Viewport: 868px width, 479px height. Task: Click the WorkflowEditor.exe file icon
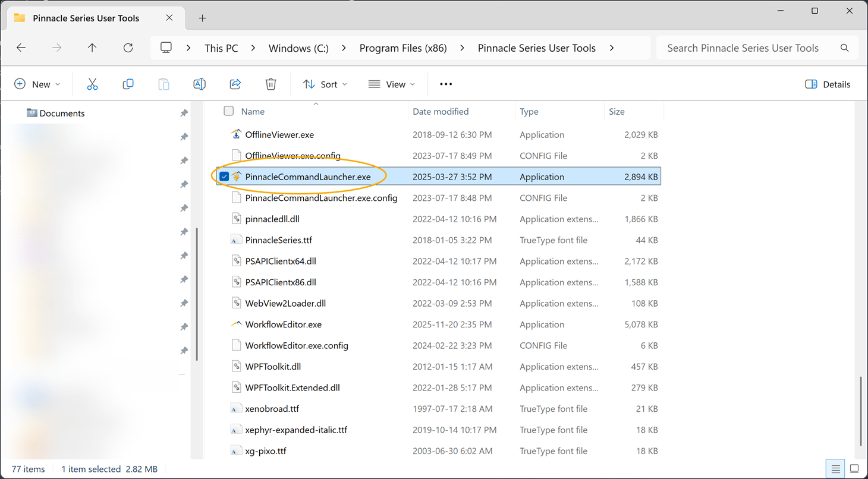(236, 324)
